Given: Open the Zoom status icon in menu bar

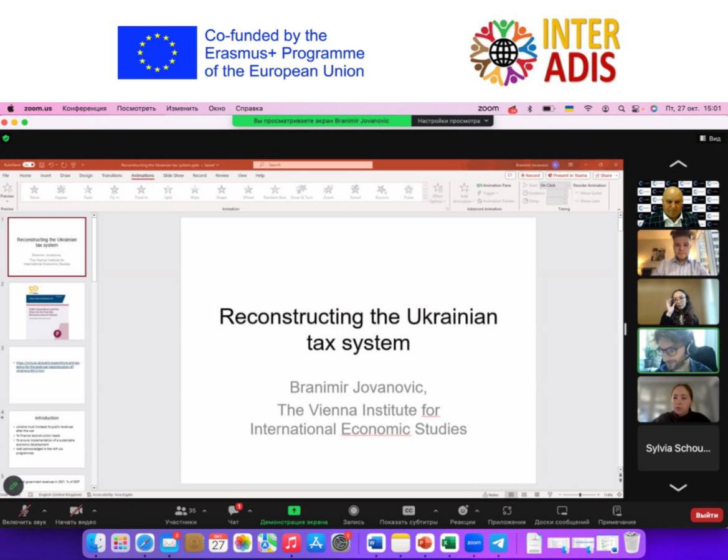Looking at the screenshot, I should tap(488, 108).
